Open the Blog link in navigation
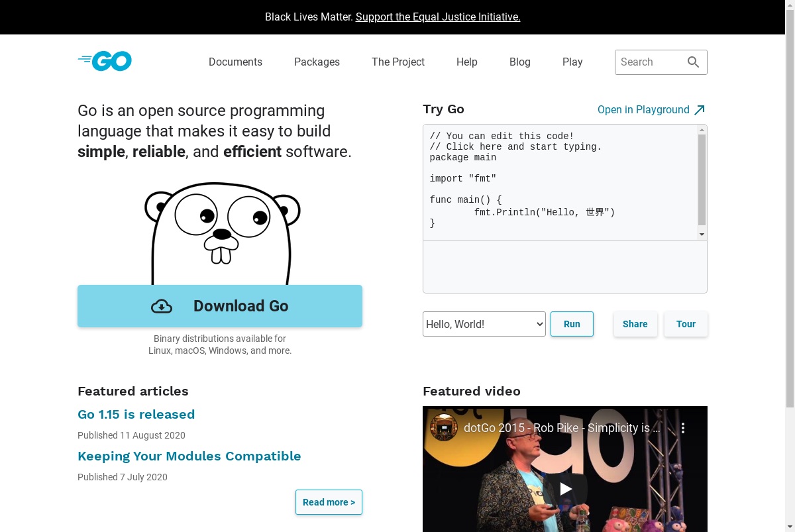 click(520, 62)
